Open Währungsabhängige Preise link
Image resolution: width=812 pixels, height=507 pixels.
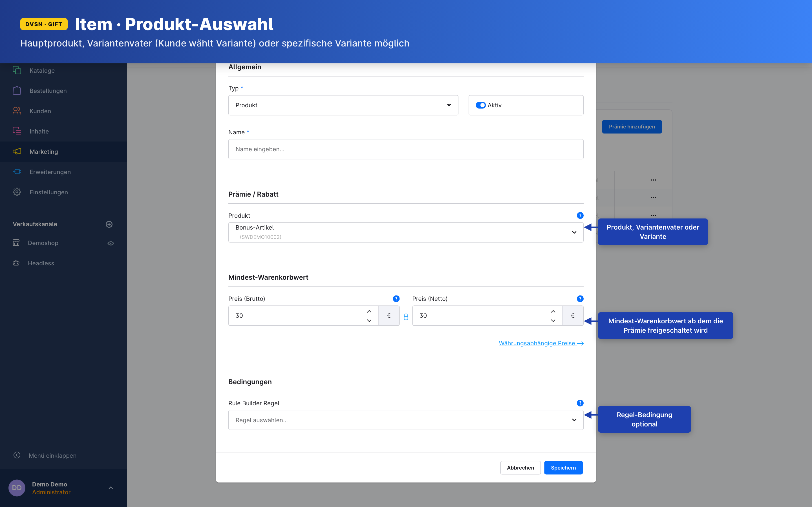click(541, 343)
